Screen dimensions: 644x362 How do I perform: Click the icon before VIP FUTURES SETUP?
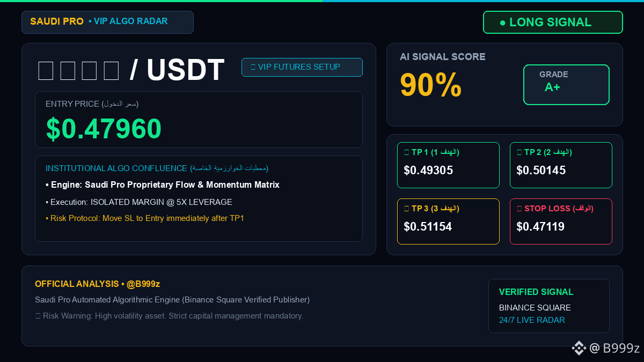click(253, 67)
